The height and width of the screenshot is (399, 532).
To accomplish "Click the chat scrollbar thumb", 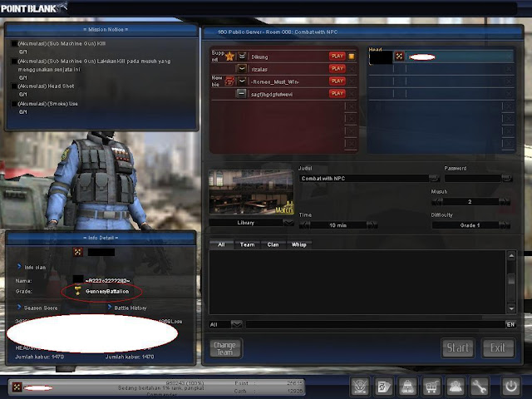I will [511, 279].
